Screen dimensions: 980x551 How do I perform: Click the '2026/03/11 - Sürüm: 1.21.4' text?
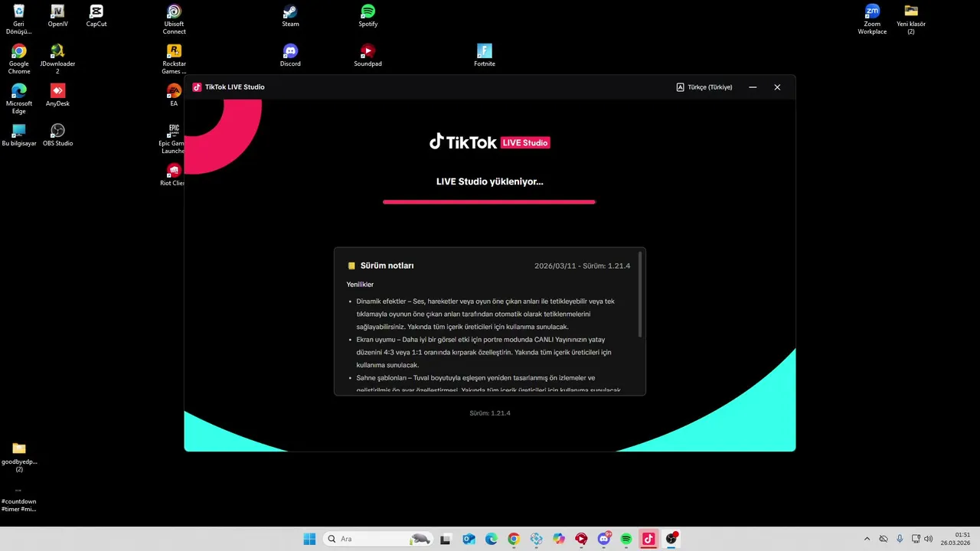pyautogui.click(x=582, y=266)
